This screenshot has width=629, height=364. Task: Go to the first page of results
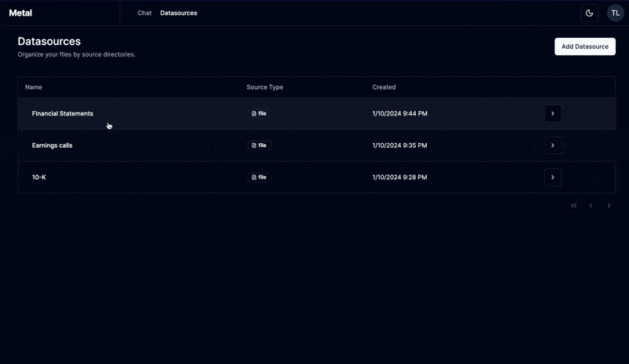[x=574, y=205]
